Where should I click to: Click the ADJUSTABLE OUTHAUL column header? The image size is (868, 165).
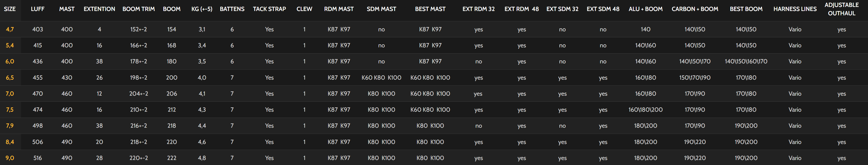841,9
